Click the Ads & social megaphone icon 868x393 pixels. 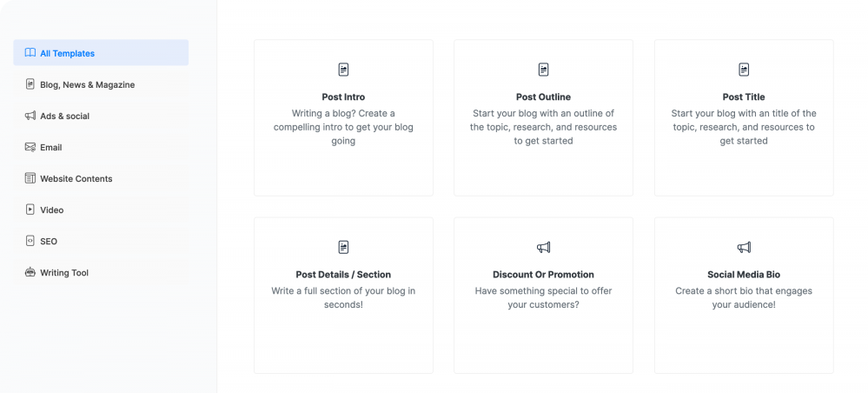[x=30, y=116]
